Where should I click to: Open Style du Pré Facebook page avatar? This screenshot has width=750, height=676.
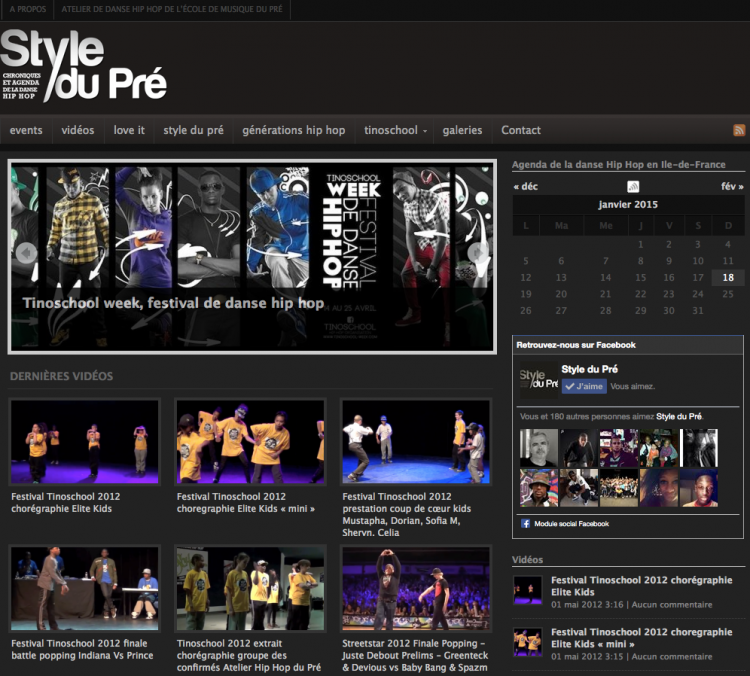click(539, 380)
